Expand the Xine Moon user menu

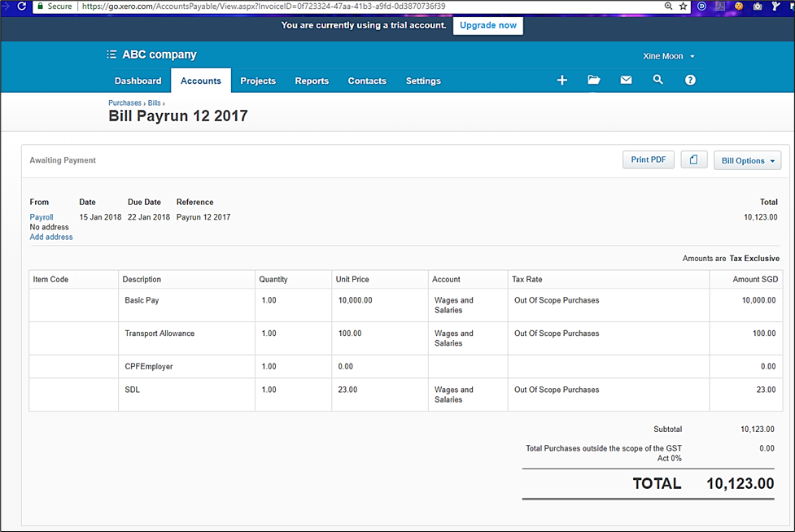(x=668, y=56)
